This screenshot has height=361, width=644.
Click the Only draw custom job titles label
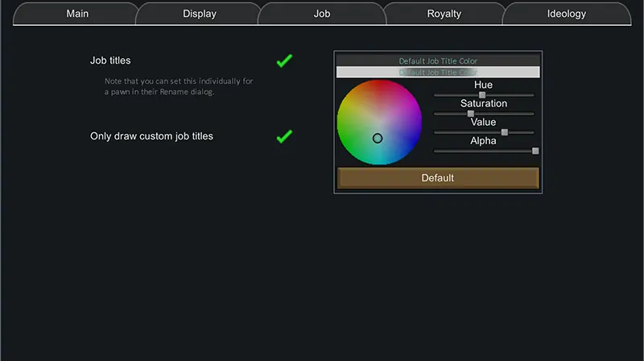pos(151,136)
